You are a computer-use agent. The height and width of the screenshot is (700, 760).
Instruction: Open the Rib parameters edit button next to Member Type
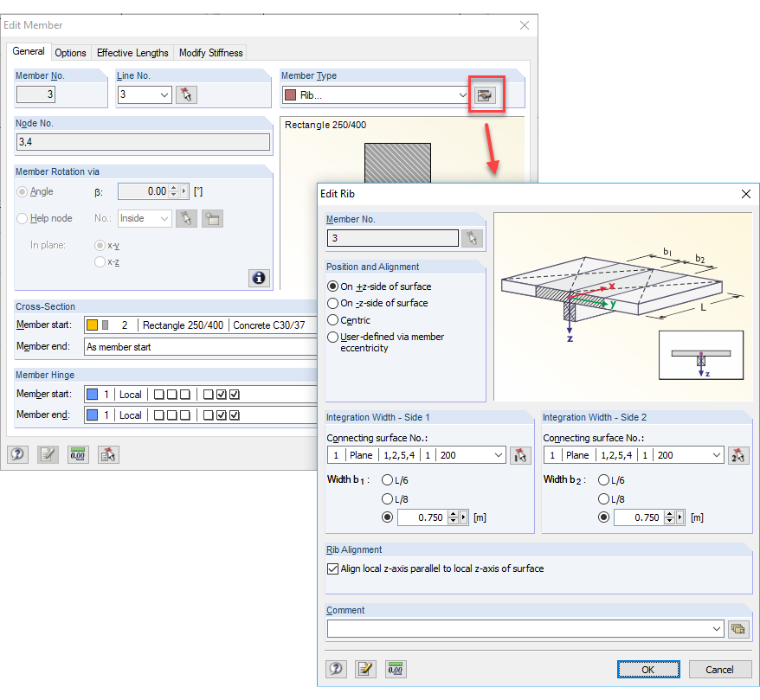click(485, 95)
